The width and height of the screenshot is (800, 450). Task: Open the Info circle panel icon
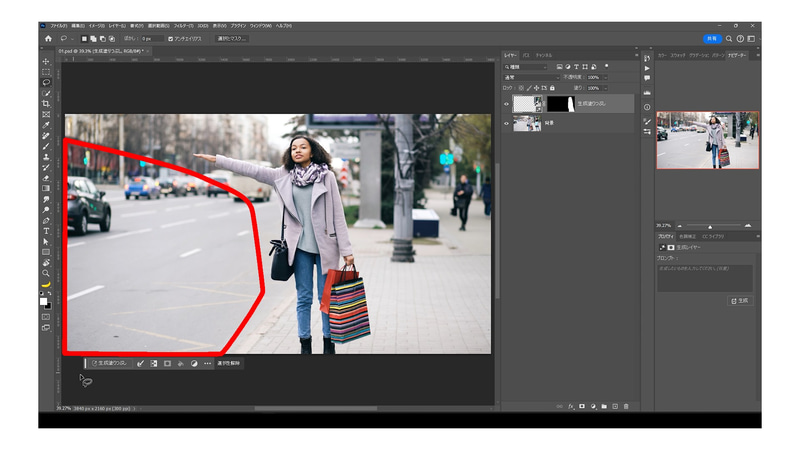click(x=647, y=107)
